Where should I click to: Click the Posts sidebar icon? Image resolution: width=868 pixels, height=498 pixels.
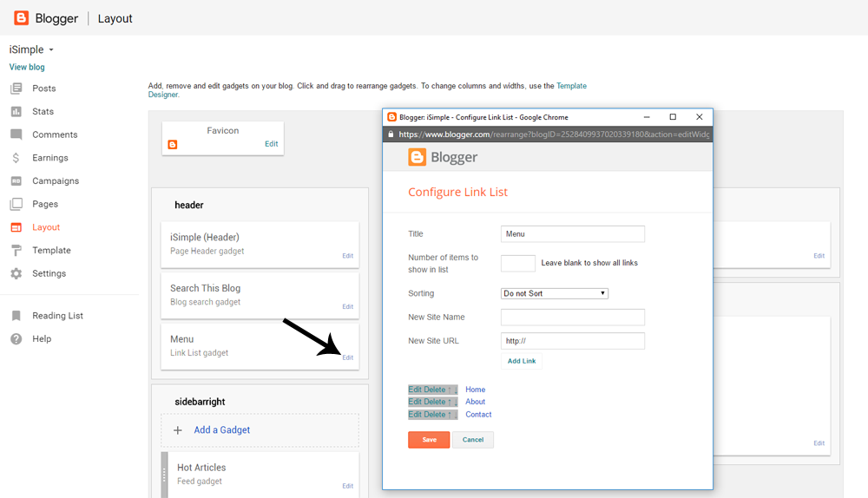click(16, 88)
